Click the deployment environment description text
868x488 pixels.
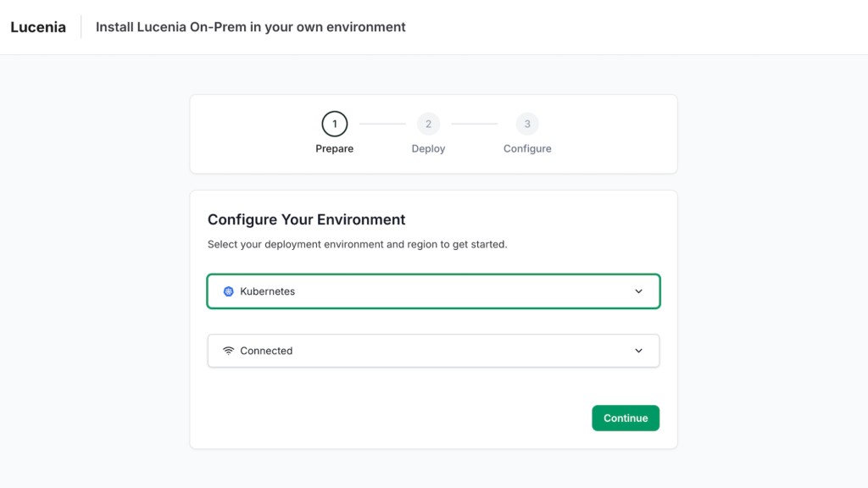coord(357,244)
